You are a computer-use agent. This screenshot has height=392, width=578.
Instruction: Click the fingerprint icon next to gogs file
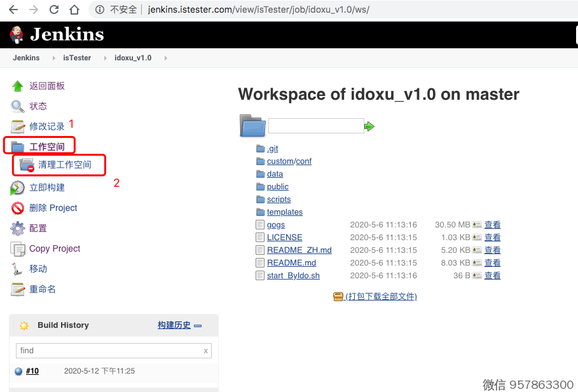[477, 225]
